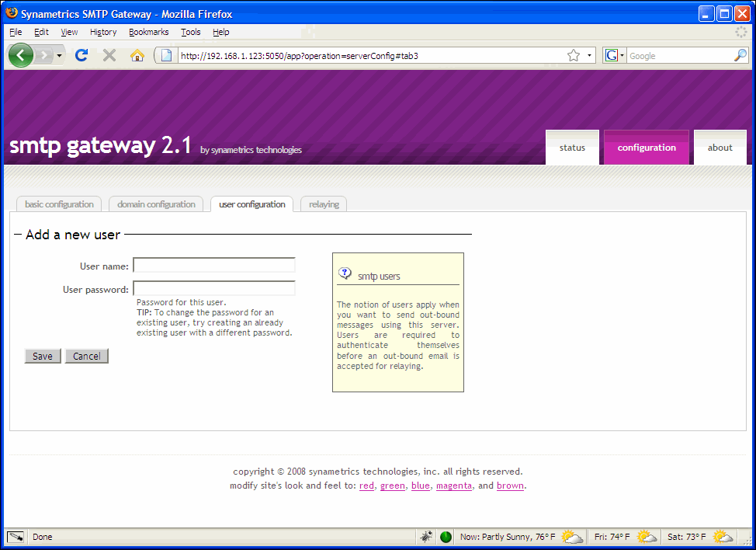
Task: Reload the page with the Refresh icon
Action: tap(81, 55)
